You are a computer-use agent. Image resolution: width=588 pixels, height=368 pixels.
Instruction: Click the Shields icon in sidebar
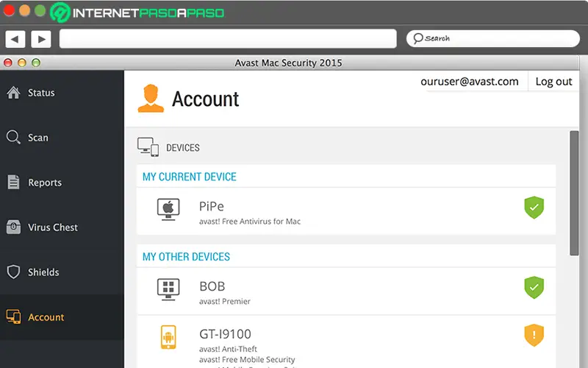[x=13, y=272]
